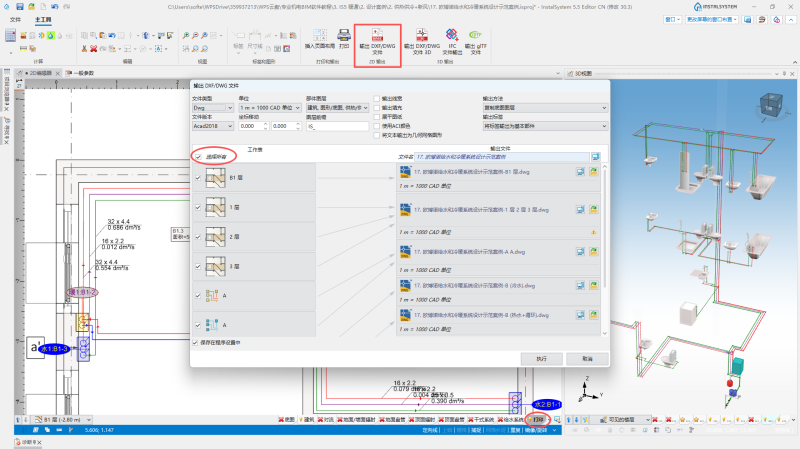Open the File menu tab
The image size is (800, 449).
[15, 19]
